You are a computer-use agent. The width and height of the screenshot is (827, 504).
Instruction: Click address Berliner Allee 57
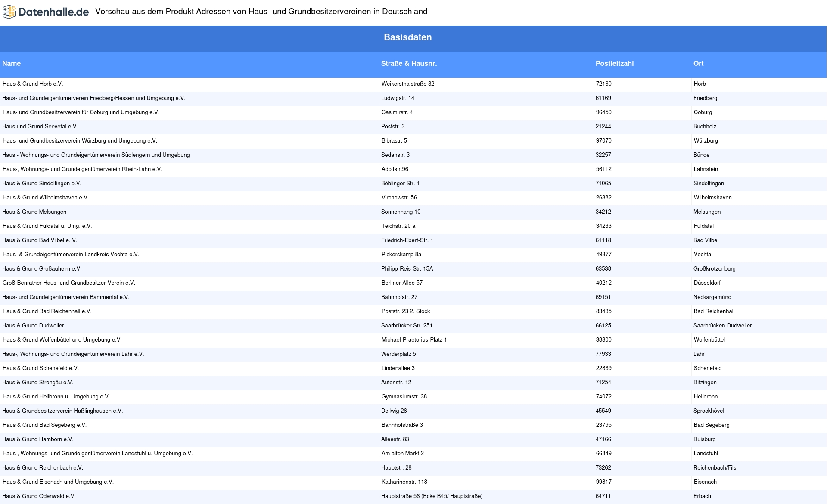pos(402,283)
